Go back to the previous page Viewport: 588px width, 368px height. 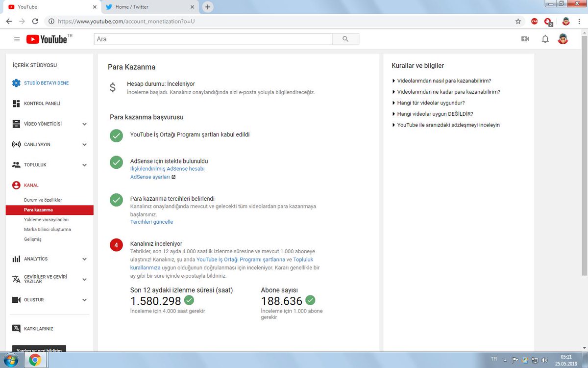[x=9, y=22]
